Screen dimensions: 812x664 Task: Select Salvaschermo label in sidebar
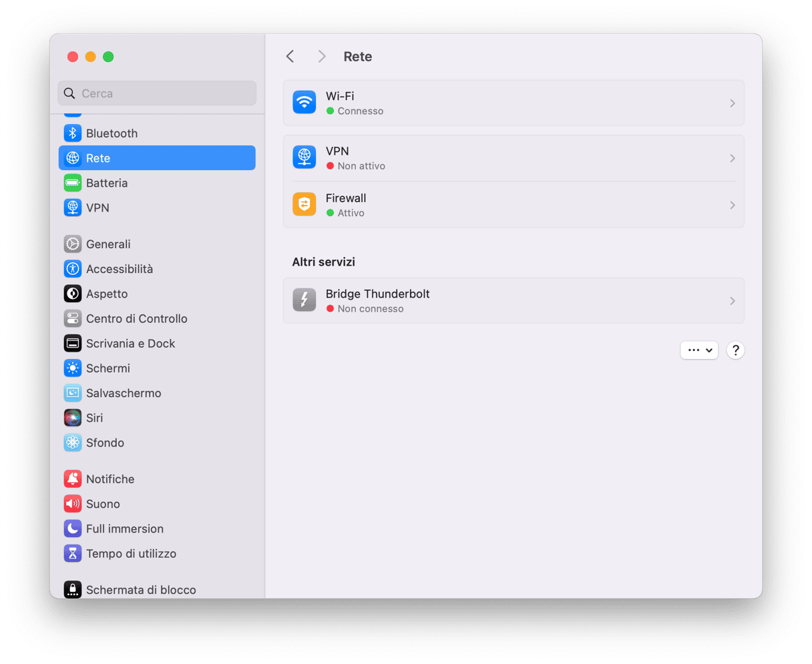pyautogui.click(x=124, y=393)
